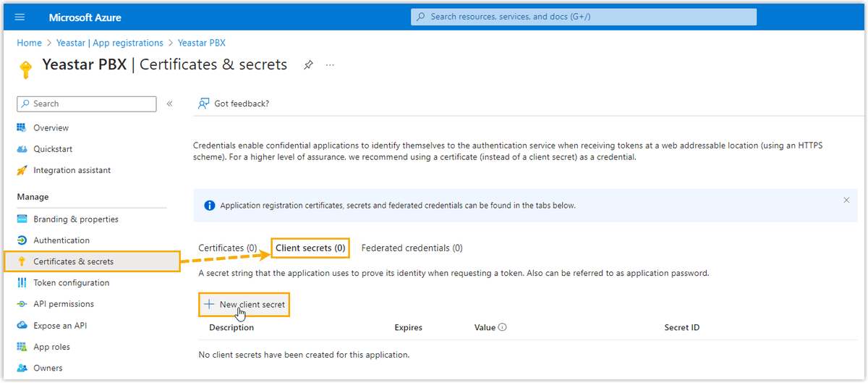Screen dimensions: 868x383
Task: Switch to the Certificates tab
Action: 227,248
